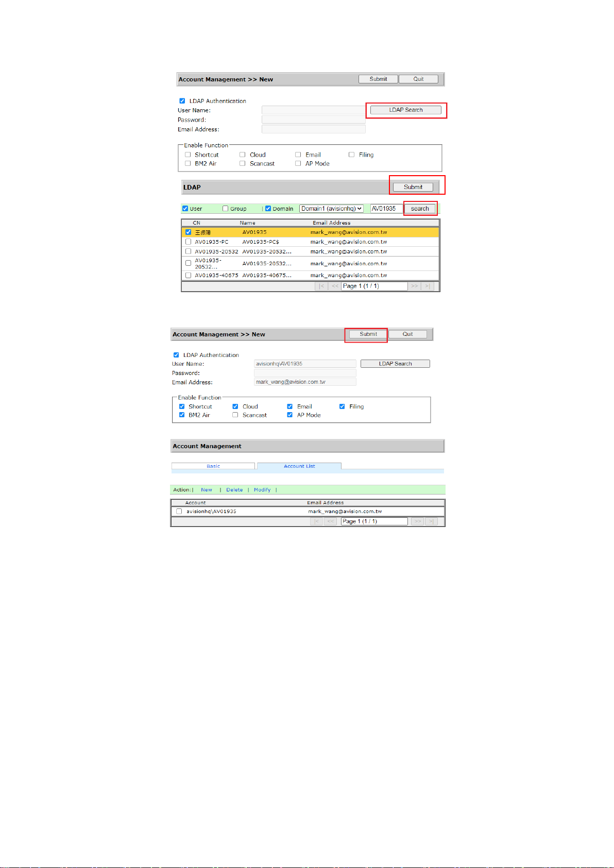614x868 pixels.
Task: Go to last page in LDAP results pager
Action: click(428, 286)
